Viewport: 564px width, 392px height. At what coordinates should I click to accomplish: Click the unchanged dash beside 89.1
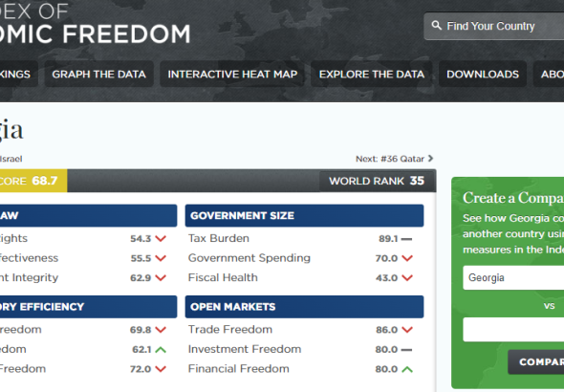pos(407,239)
